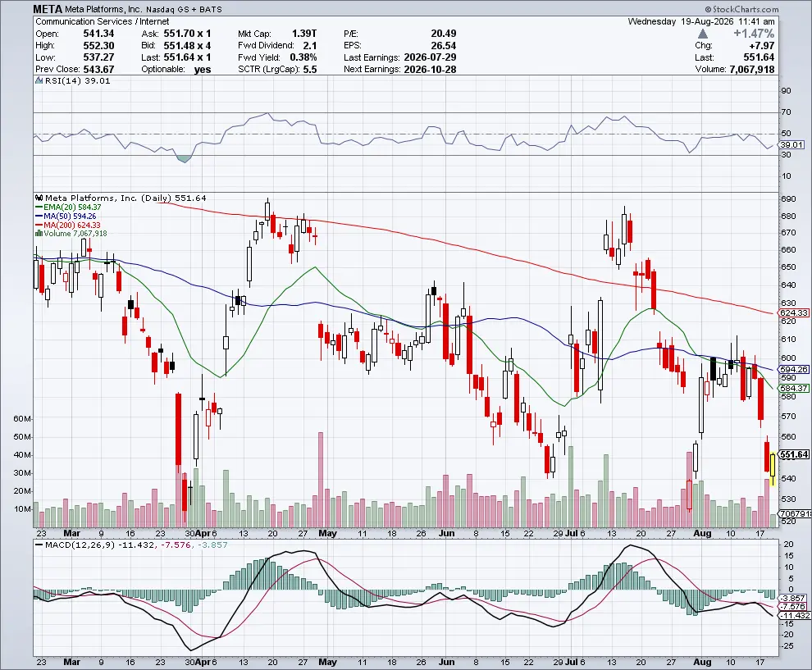Click the Last value 551.64 x 1
This screenshot has width=812, height=670.
(x=187, y=57)
